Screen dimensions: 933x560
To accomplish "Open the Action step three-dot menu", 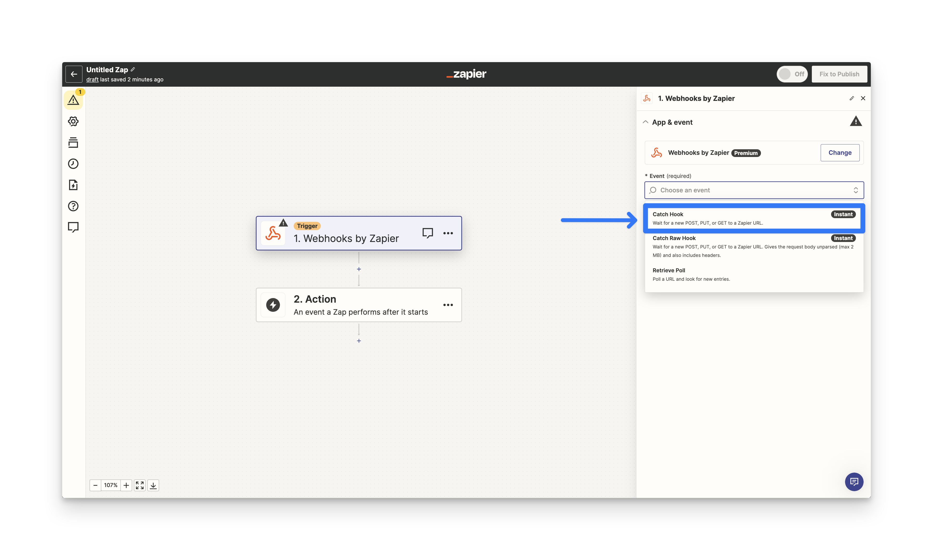I will tap(448, 305).
